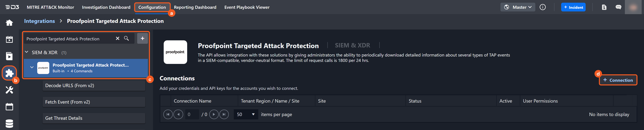The height and width of the screenshot is (130, 644).
Task: Click the + Connection button
Action: 618,80
